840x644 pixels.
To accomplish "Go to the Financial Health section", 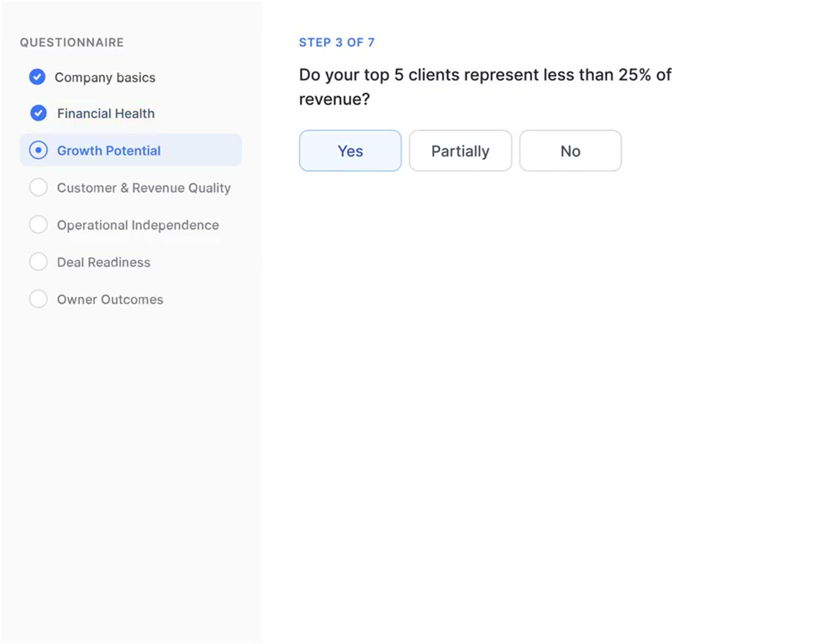I will pos(106,113).
